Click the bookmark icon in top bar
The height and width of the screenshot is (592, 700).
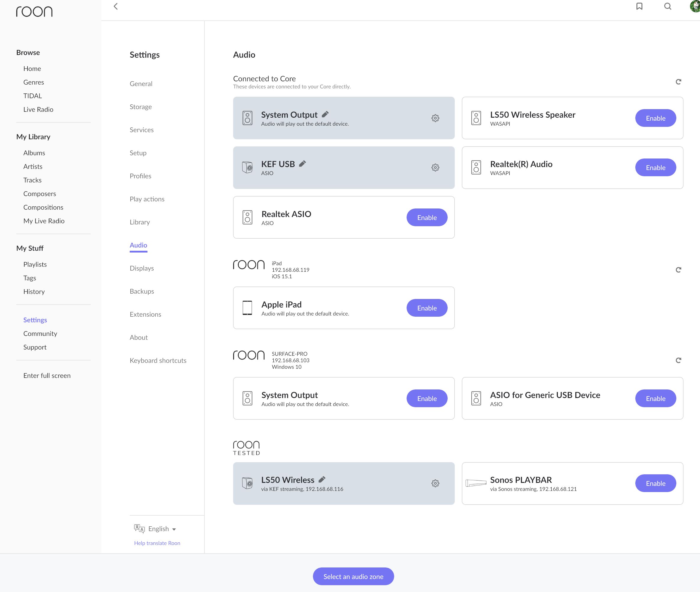tap(639, 7)
